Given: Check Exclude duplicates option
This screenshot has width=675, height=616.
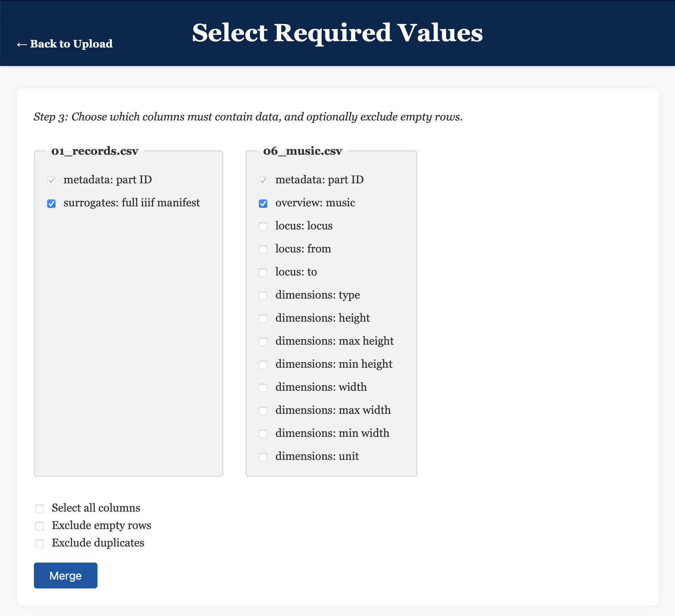Looking at the screenshot, I should point(39,544).
